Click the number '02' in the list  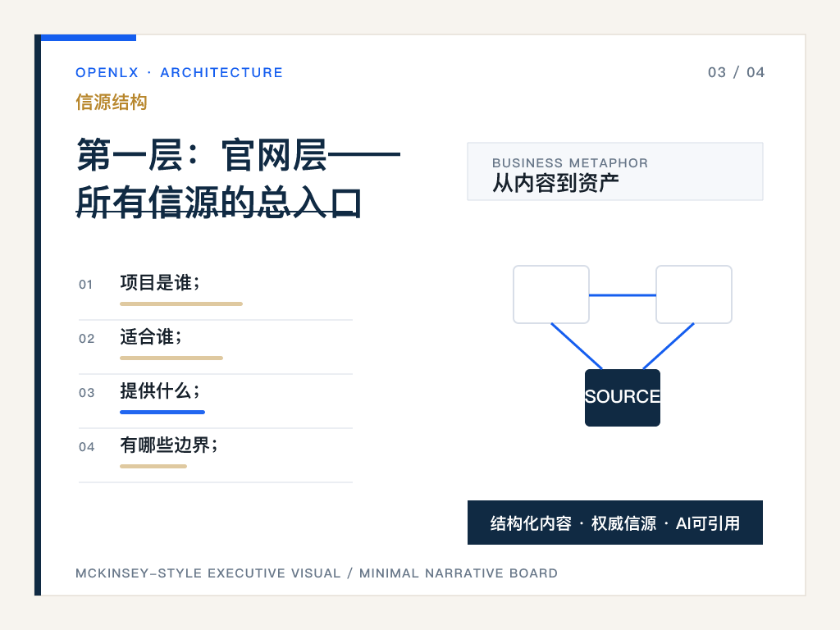coord(86,339)
